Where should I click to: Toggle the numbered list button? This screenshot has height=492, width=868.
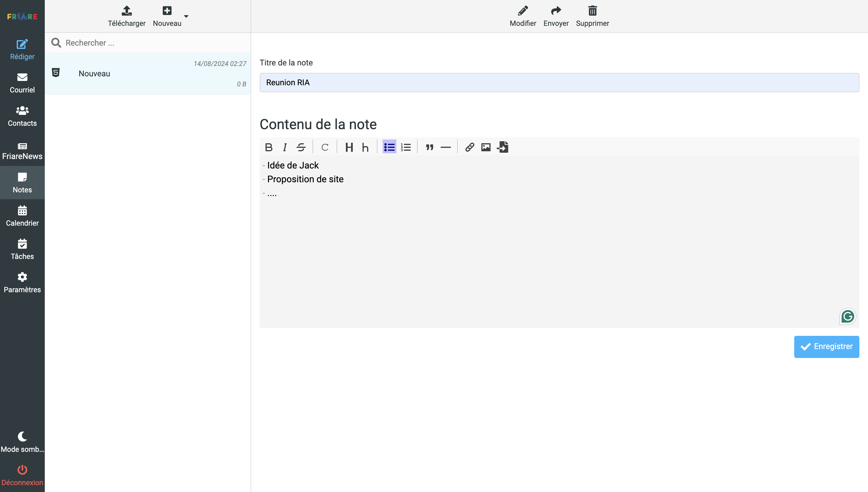coord(406,147)
